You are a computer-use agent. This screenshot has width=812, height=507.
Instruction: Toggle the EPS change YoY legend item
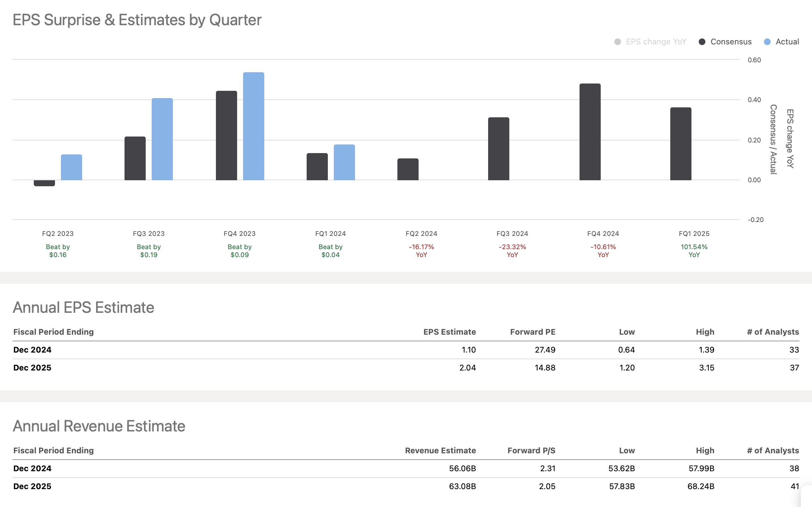coord(655,41)
